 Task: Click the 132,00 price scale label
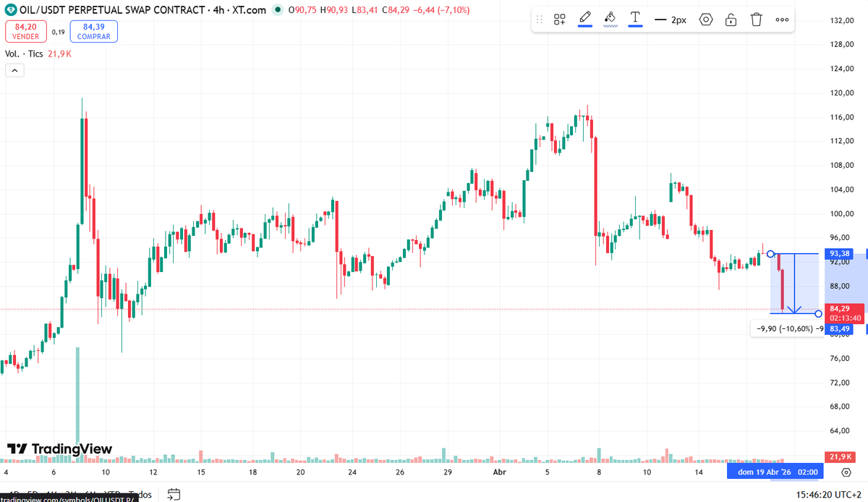(x=843, y=20)
